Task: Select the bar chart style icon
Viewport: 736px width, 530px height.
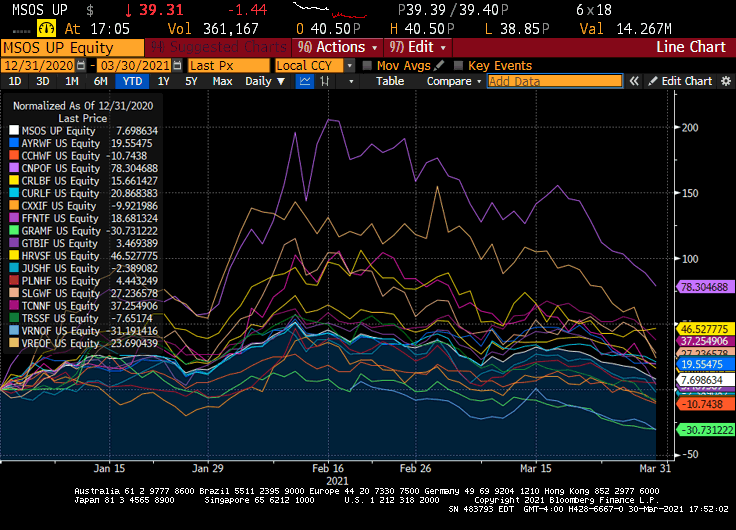Action: (324, 81)
